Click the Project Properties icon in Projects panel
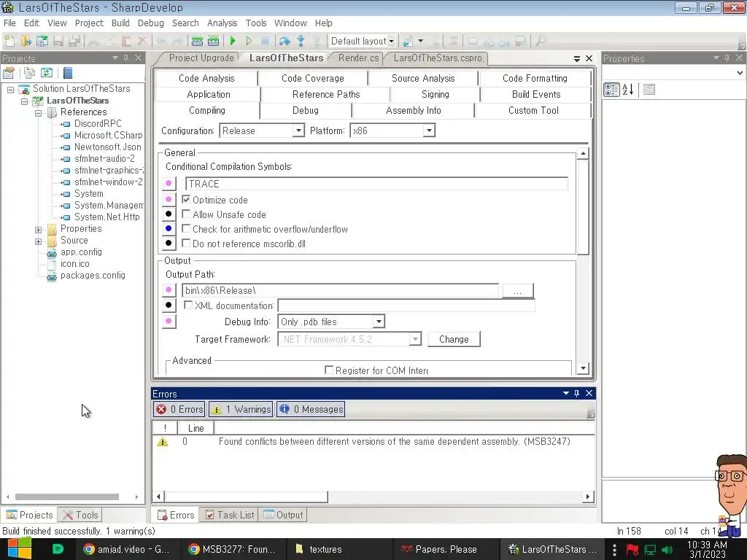 pos(9,73)
